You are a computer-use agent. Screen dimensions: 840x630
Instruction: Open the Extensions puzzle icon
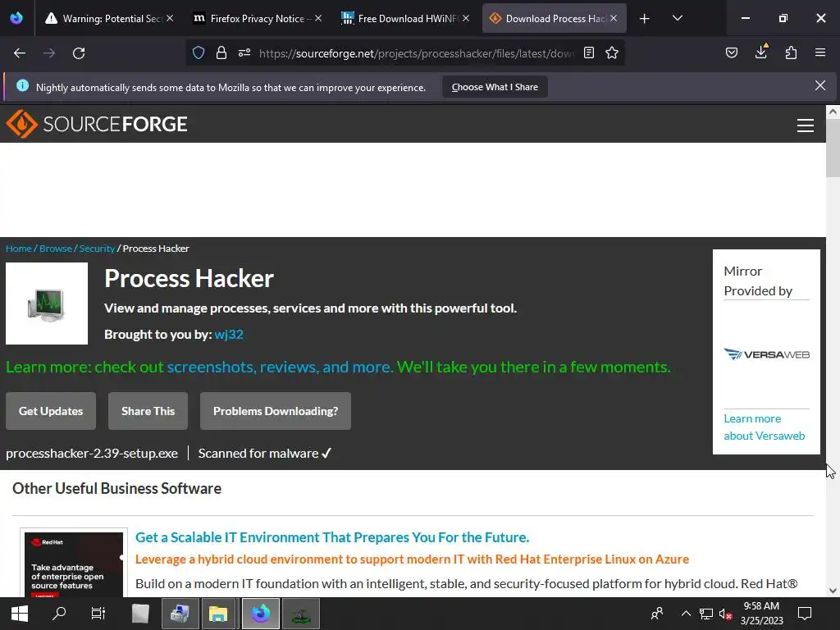(791, 53)
